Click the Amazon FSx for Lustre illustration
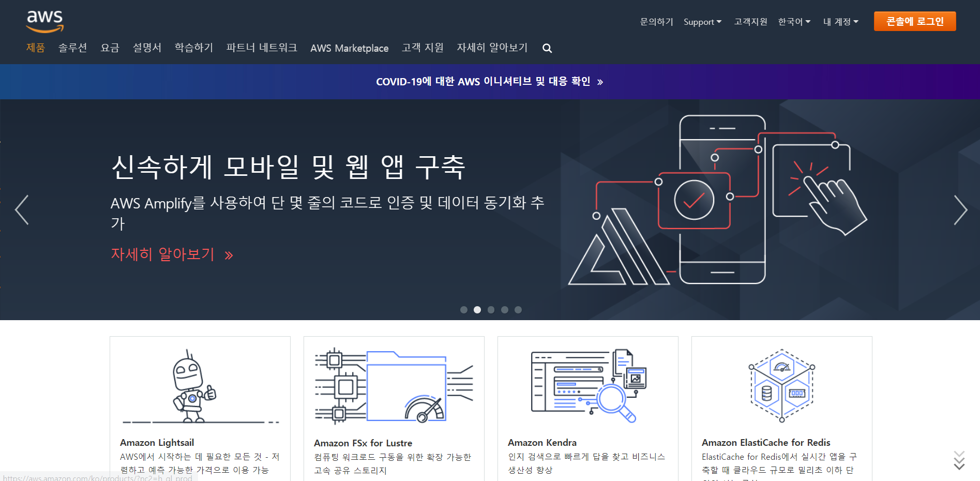Viewport: 980px width, 481px height. 394,386
